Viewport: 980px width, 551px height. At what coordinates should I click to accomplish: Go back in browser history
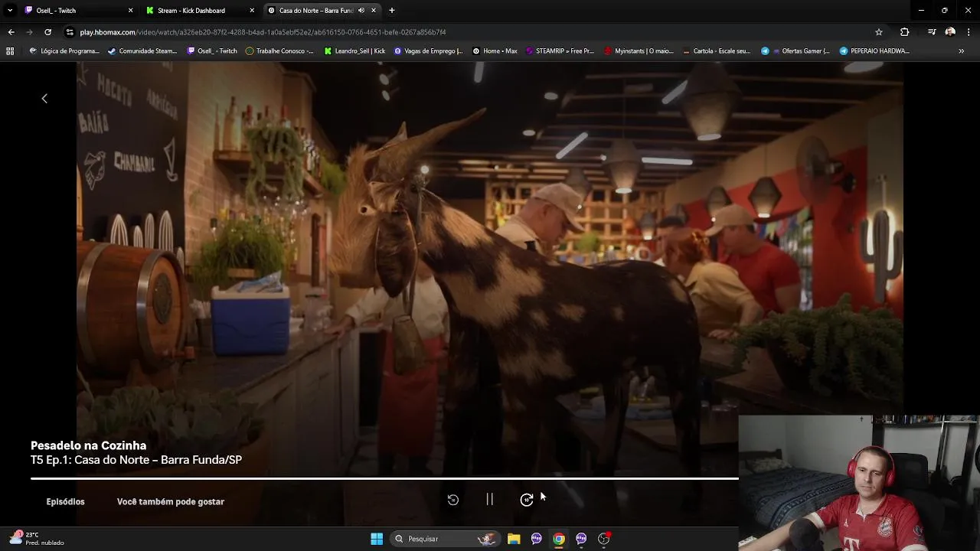(11, 32)
